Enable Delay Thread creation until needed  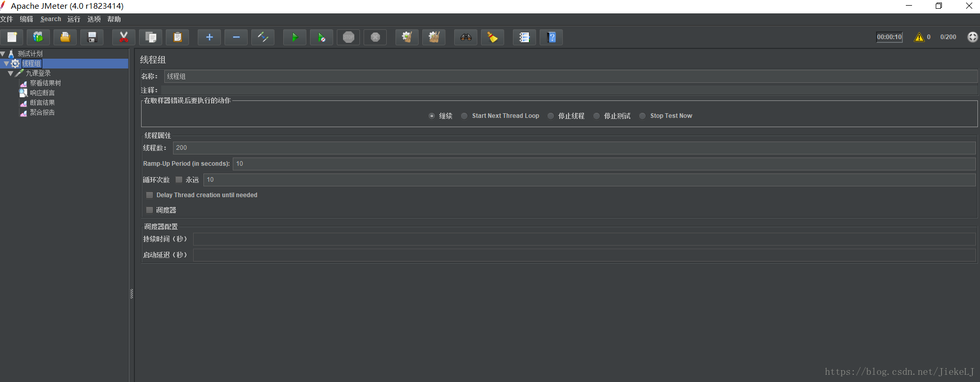[149, 195]
